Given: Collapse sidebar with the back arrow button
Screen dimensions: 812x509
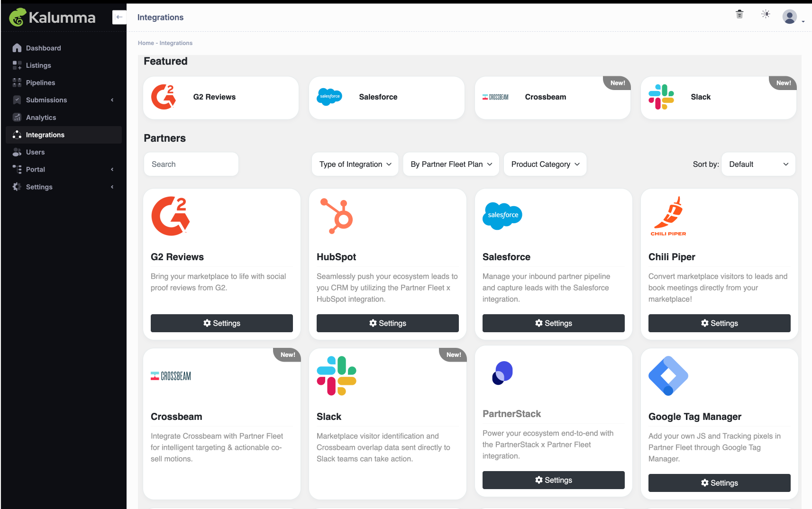Looking at the screenshot, I should (119, 17).
